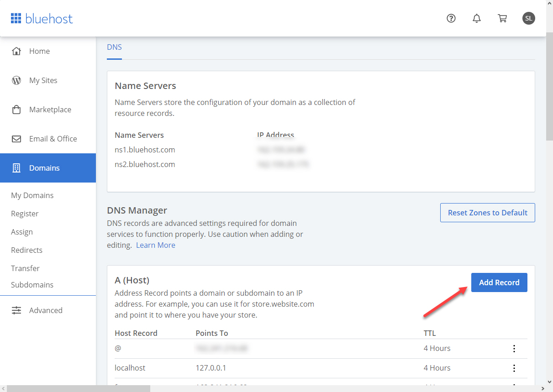The width and height of the screenshot is (553, 392).
Task: Click the localhost host record cell
Action: 130,368
